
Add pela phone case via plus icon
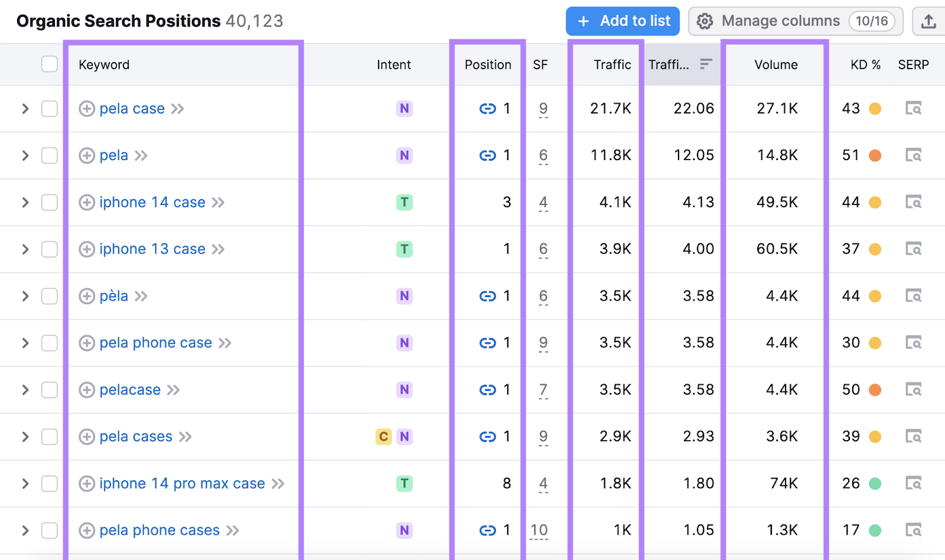(87, 343)
